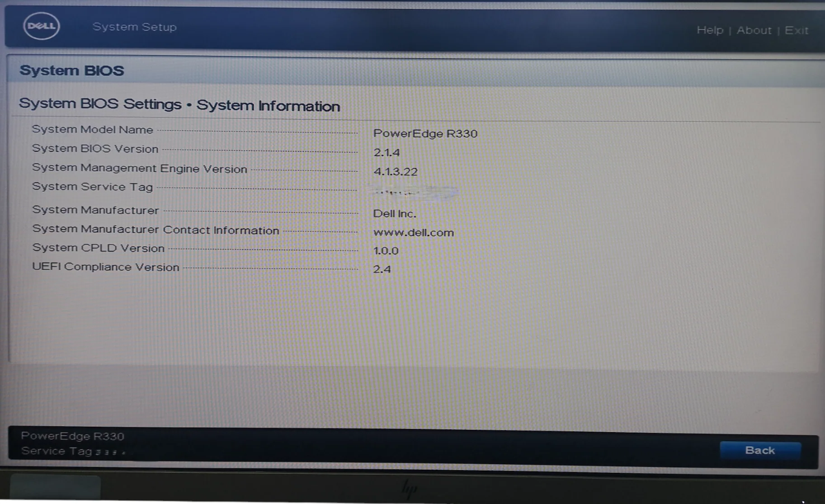825x504 pixels.
Task: Select System Service Tag label
Action: click(92, 187)
